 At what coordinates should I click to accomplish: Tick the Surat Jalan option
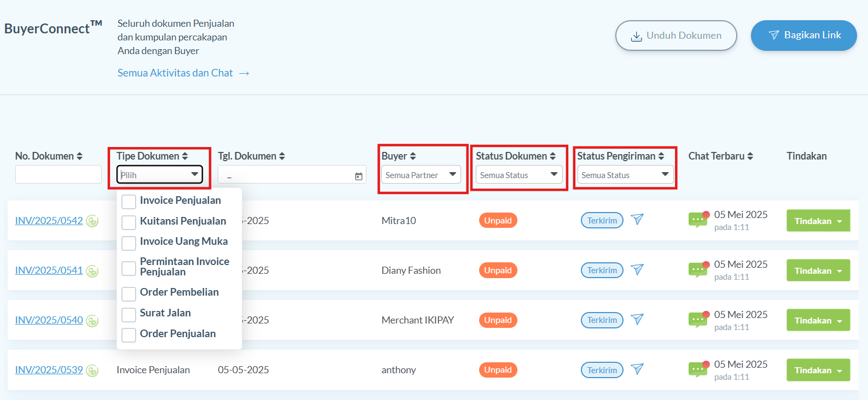tap(129, 315)
